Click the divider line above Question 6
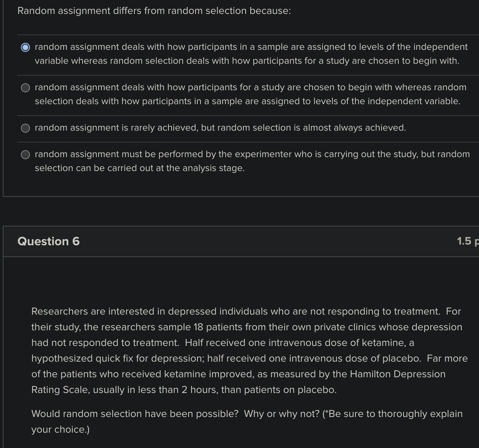This screenshot has height=448, width=479. pos(240,226)
